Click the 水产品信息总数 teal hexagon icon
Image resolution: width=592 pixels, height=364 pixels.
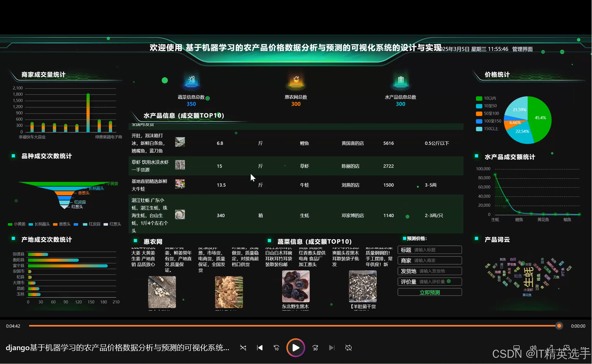pos(401,80)
